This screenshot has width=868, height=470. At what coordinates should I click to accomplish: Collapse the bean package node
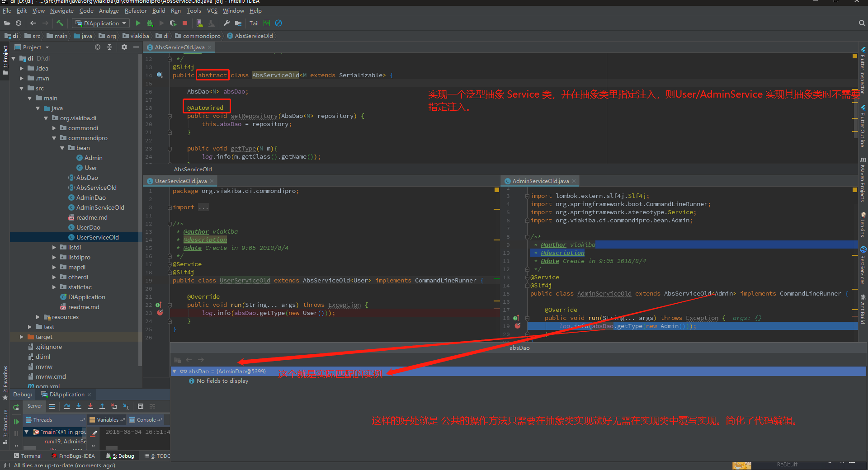point(62,148)
